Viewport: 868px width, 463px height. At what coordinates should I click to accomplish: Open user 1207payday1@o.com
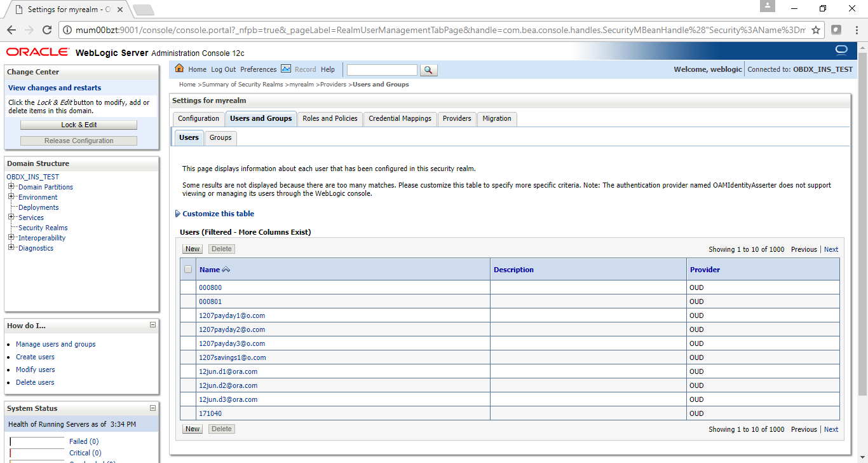click(232, 315)
